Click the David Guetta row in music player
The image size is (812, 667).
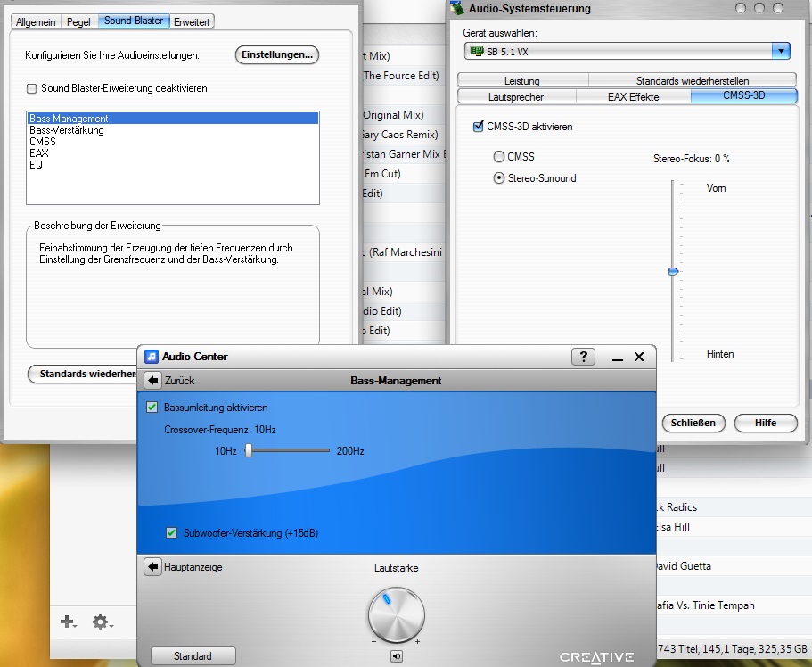(x=734, y=566)
